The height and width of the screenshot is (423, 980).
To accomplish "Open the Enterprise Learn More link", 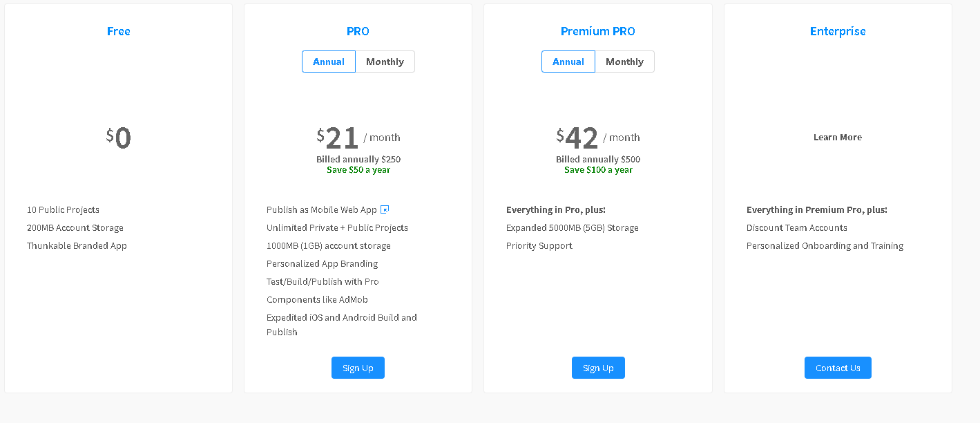I will point(838,137).
